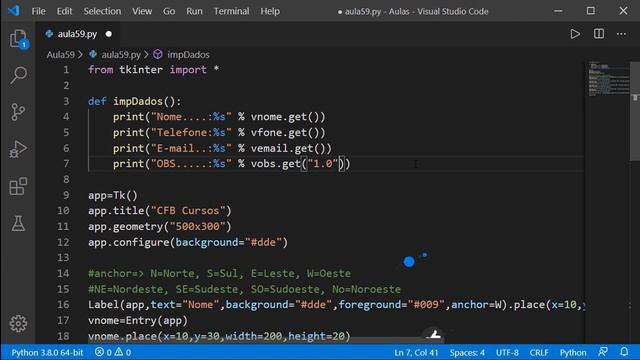Image resolution: width=640 pixels, height=360 pixels.
Task: Open the Manage gear icon
Action: click(x=18, y=323)
